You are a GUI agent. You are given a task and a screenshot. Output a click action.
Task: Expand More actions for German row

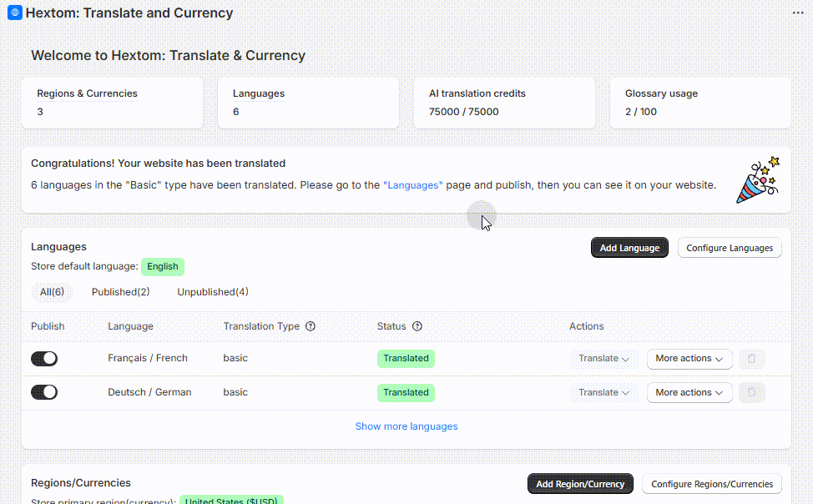[689, 392]
